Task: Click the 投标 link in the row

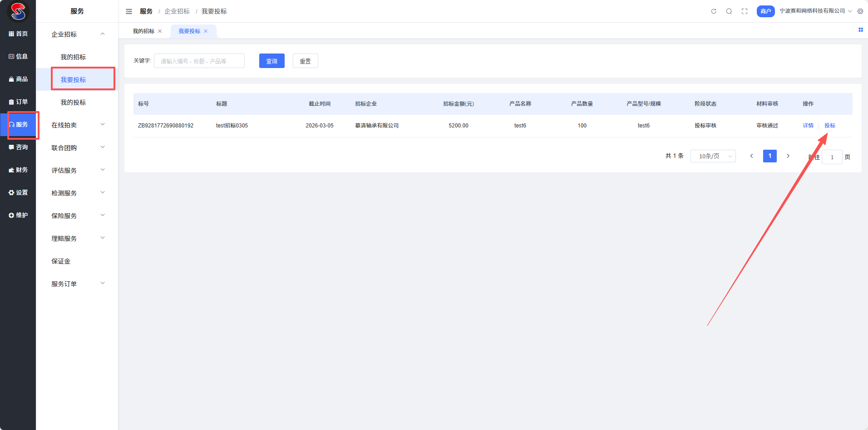Action: tap(829, 126)
